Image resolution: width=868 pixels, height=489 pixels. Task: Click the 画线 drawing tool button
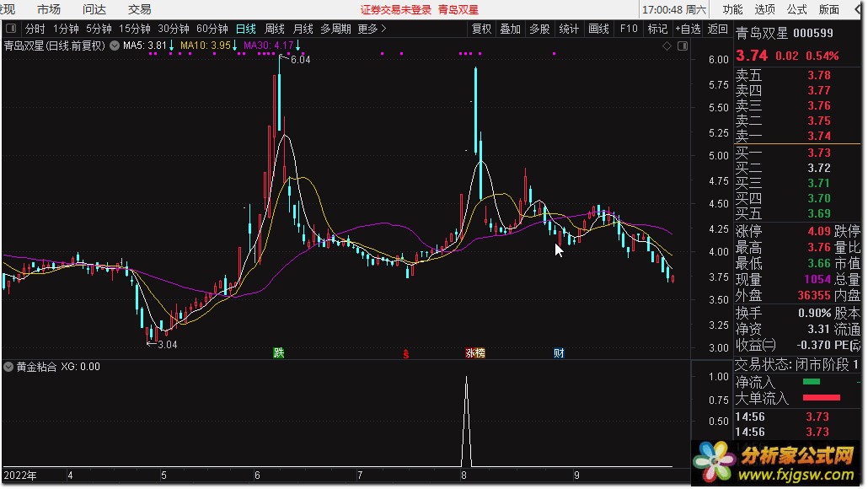coord(598,29)
